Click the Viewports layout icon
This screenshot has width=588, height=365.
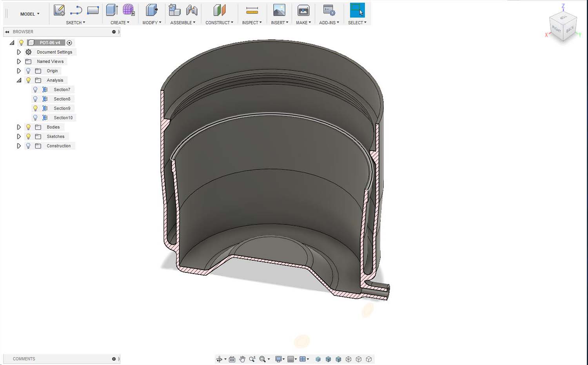coord(303,359)
